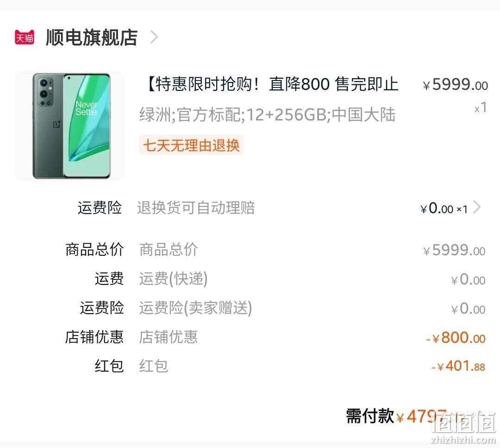Open the 运费险 退换货可自动理赔 row

[250, 208]
